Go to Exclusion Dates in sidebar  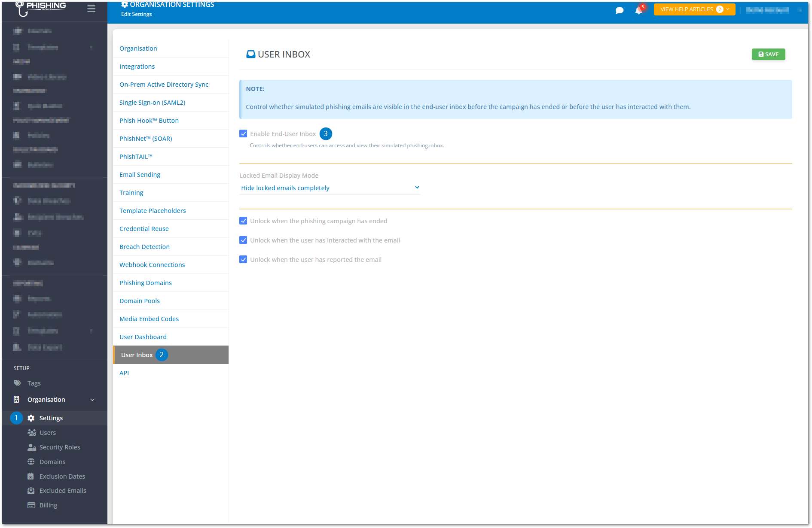(62, 476)
